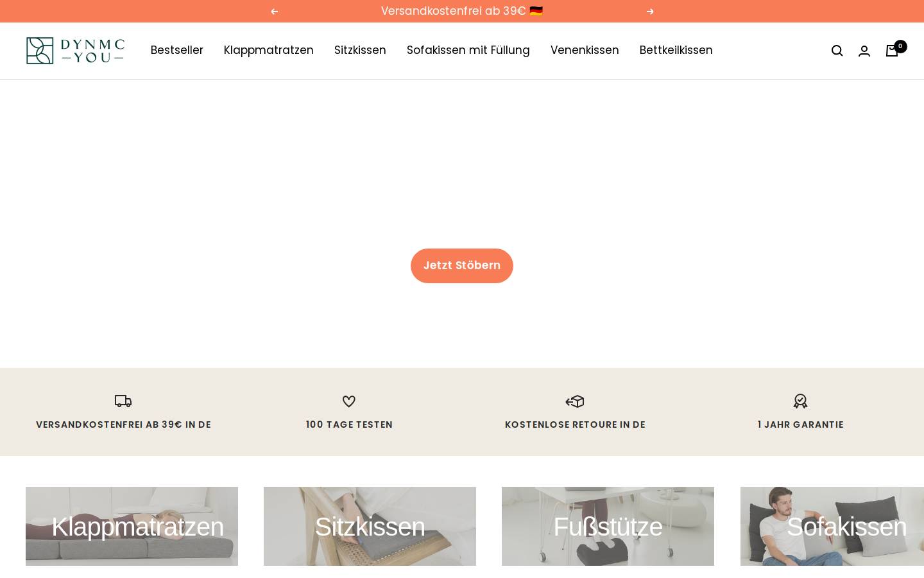Image resolution: width=924 pixels, height=578 pixels.
Task: Open Klappmatratzen in the navigation
Action: 269,50
